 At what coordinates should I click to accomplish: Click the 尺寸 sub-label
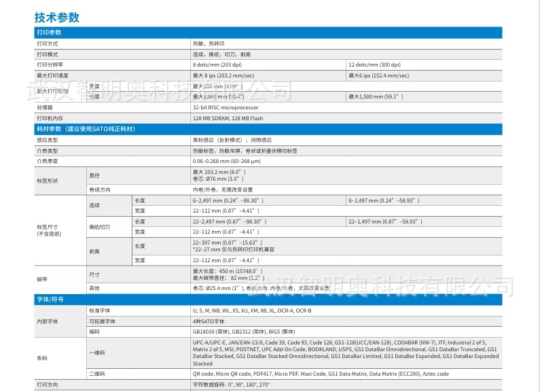(x=94, y=274)
